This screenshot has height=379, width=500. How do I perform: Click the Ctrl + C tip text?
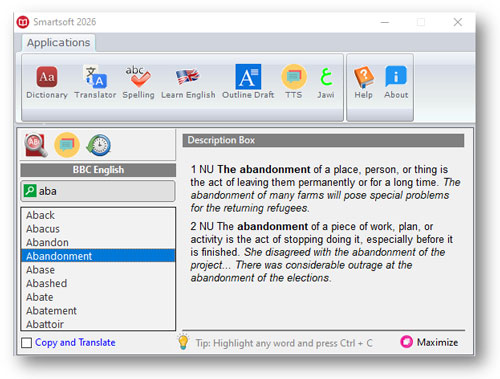[284, 343]
